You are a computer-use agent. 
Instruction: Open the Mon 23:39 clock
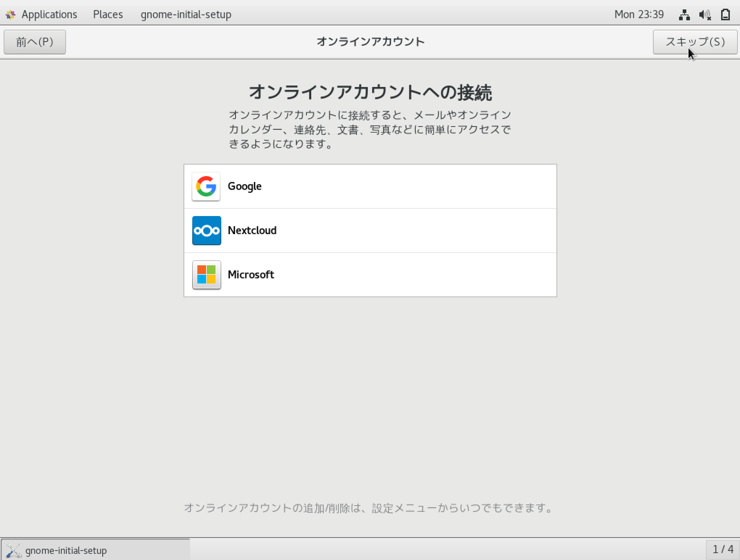click(x=639, y=14)
